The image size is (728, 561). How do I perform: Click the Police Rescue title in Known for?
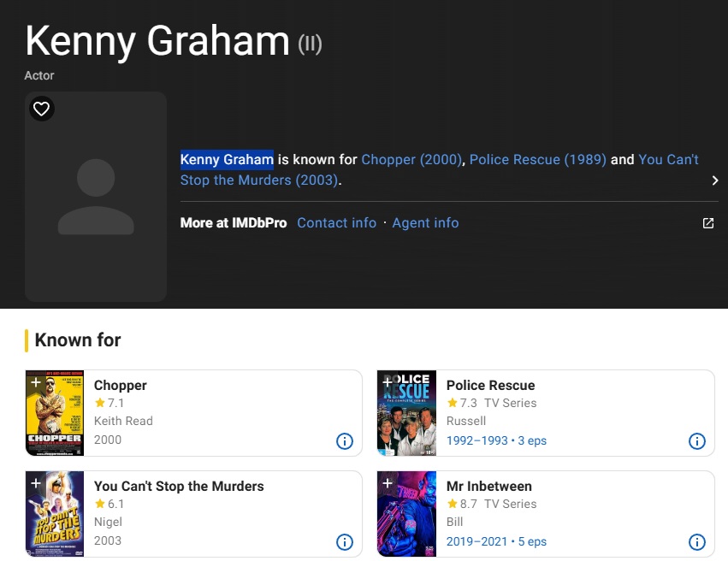coord(490,385)
